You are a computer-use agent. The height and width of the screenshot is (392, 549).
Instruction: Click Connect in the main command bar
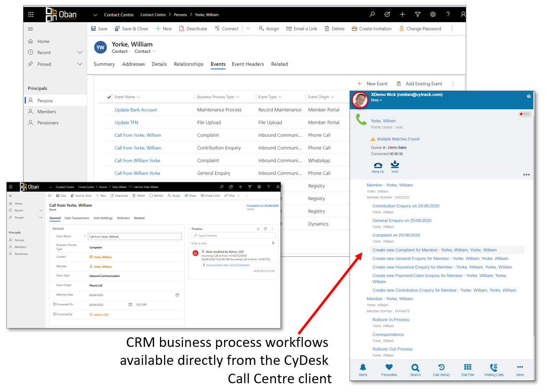[227, 29]
